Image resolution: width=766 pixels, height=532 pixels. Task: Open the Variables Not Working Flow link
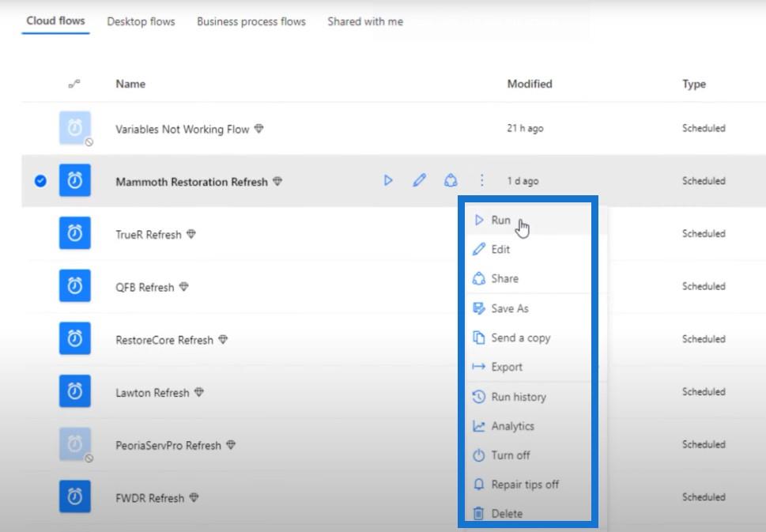click(x=183, y=130)
